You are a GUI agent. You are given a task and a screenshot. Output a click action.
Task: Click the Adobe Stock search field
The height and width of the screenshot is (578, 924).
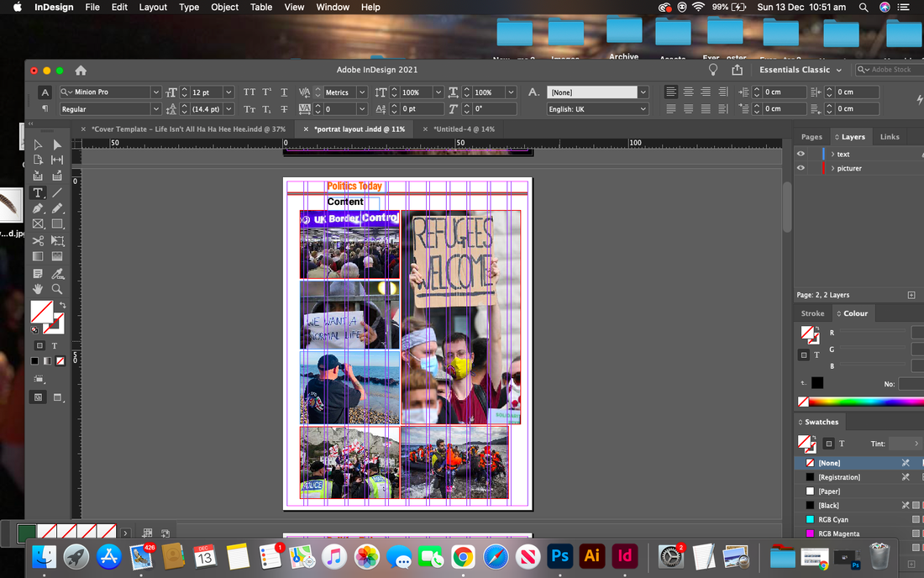tap(890, 70)
